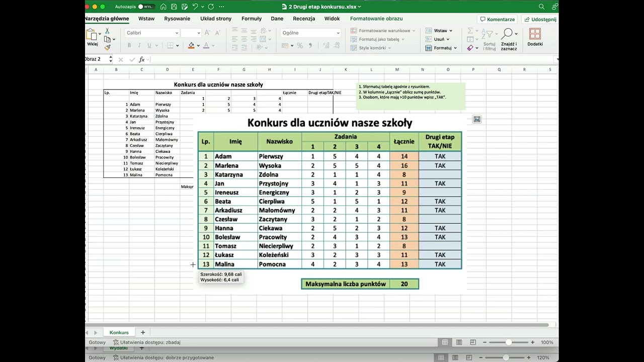The width and height of the screenshot is (644, 362).
Task: Center text horizontally
Action: coord(244,39)
